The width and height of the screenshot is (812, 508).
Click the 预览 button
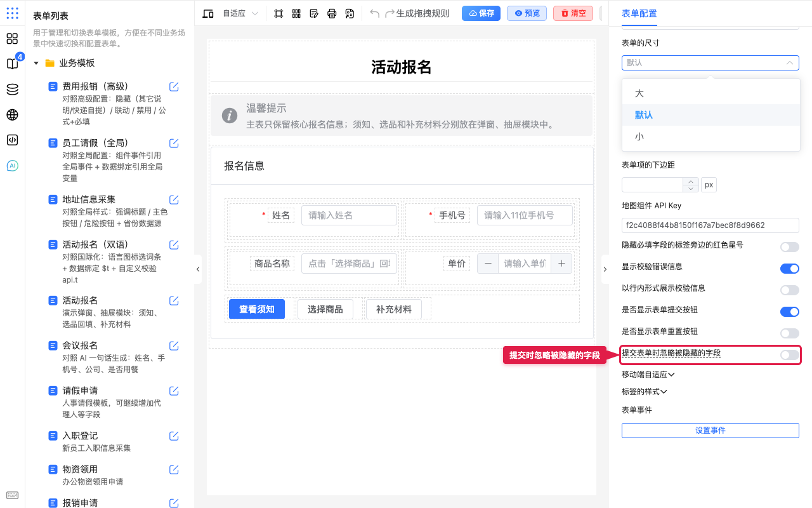[527, 13]
